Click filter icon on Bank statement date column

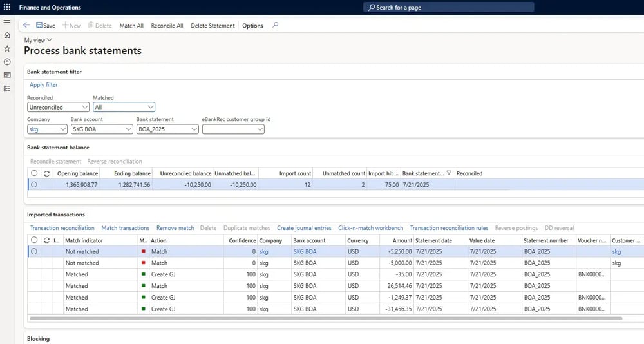click(449, 173)
